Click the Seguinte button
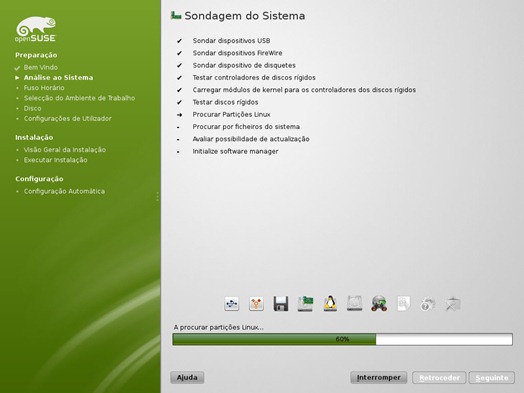The height and width of the screenshot is (393, 524). (x=492, y=378)
